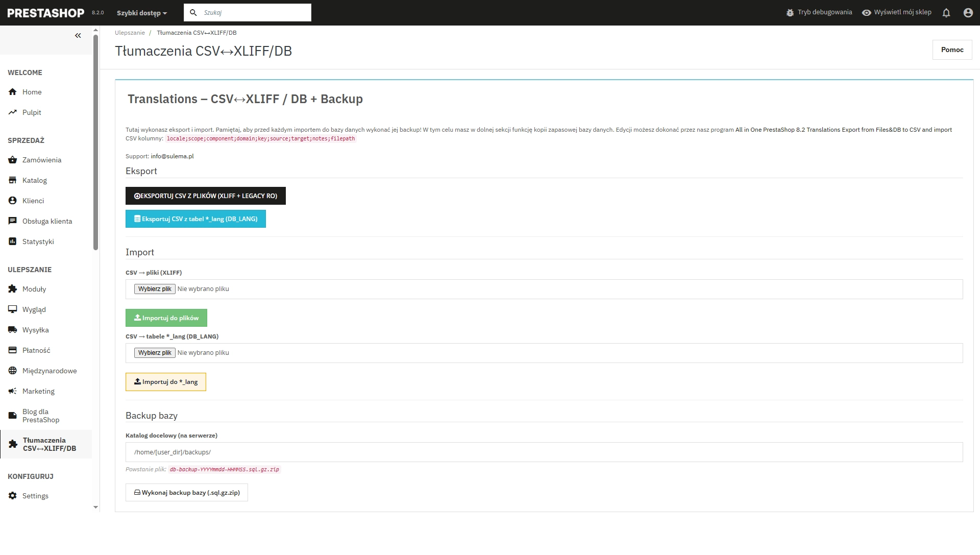Open the Pulpit menu item
The height and width of the screenshot is (555, 980).
(x=31, y=112)
